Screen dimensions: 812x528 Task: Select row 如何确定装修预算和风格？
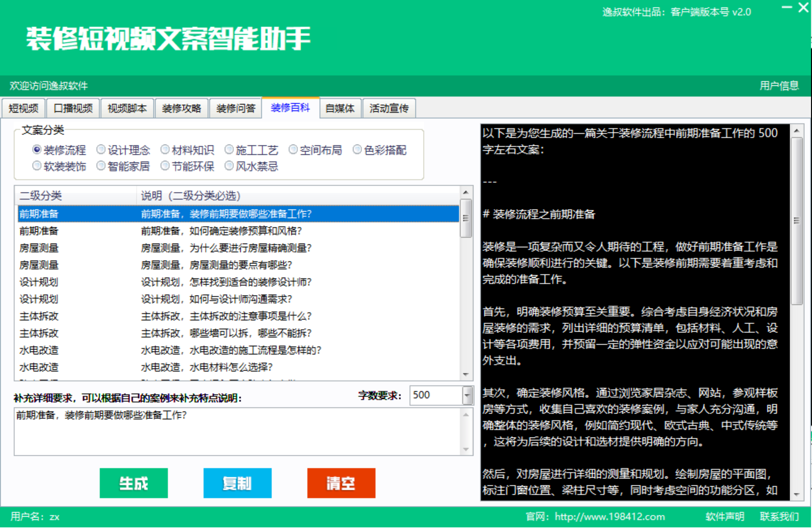238,231
